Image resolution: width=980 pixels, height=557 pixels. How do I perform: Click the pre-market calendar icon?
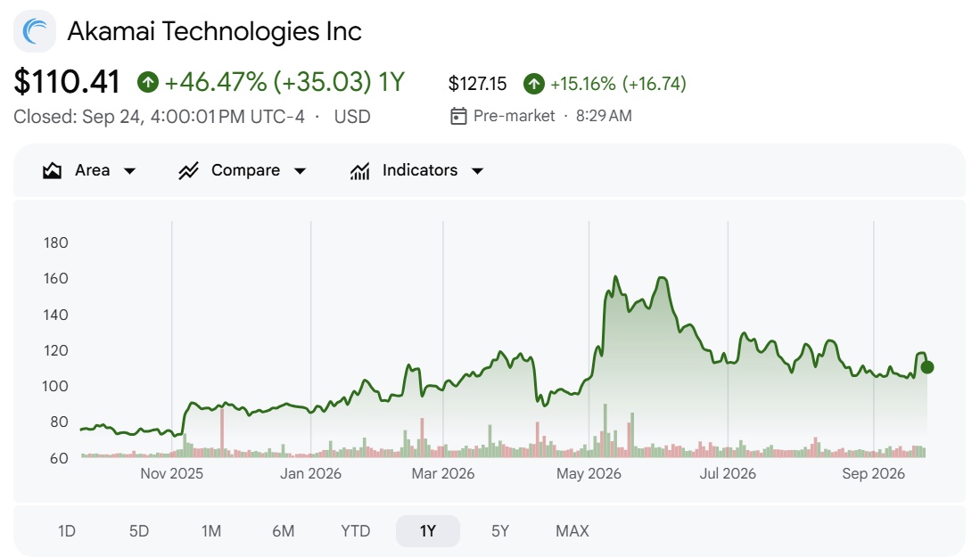point(458,116)
